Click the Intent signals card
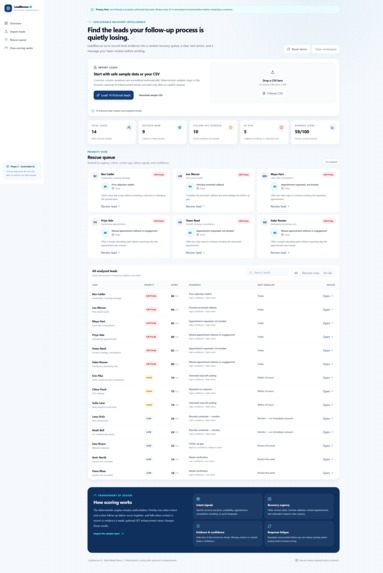The height and width of the screenshot is (573, 383). point(228,506)
